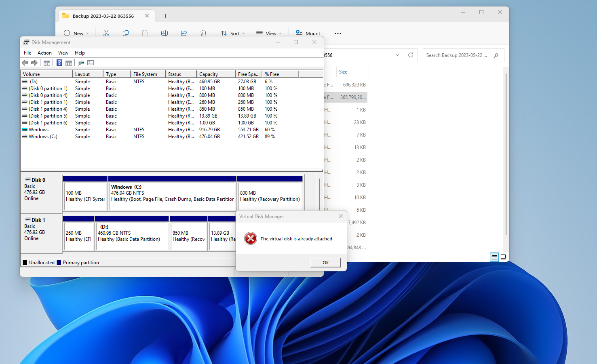This screenshot has height=364, width=597.
Task: Click the Paste icon in Explorer toolbar
Action: 145,33
